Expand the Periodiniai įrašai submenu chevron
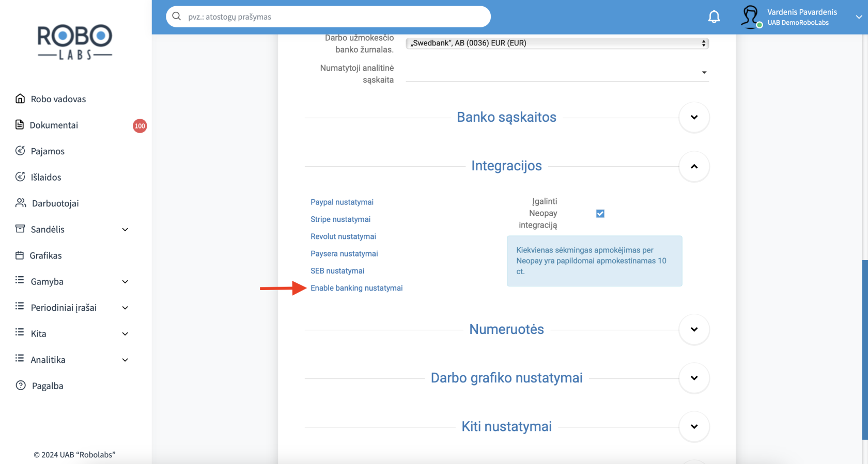868x464 pixels. point(125,308)
